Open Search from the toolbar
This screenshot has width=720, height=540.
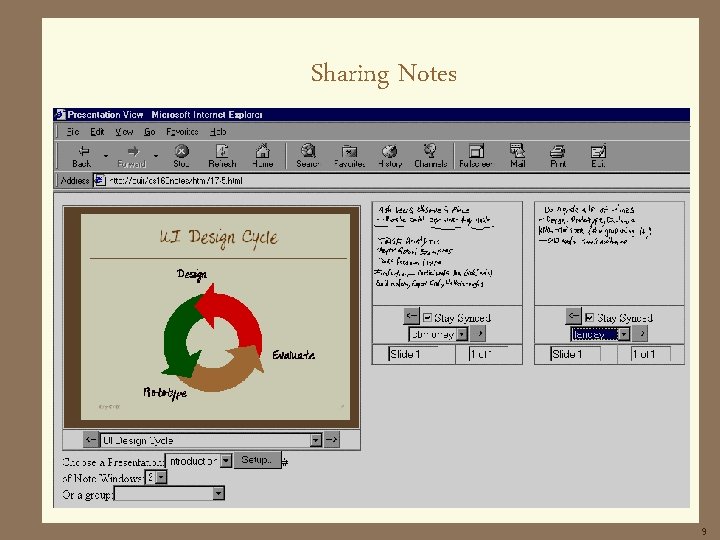(x=308, y=156)
